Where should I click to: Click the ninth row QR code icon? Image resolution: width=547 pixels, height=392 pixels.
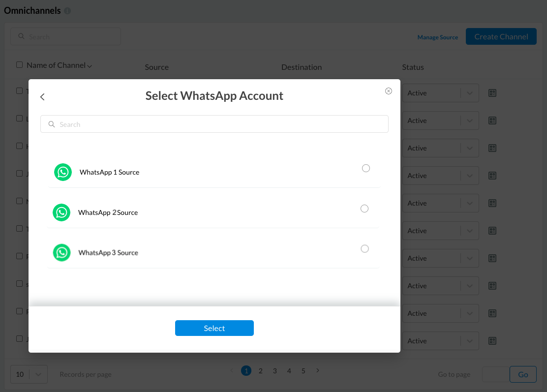pos(492,313)
